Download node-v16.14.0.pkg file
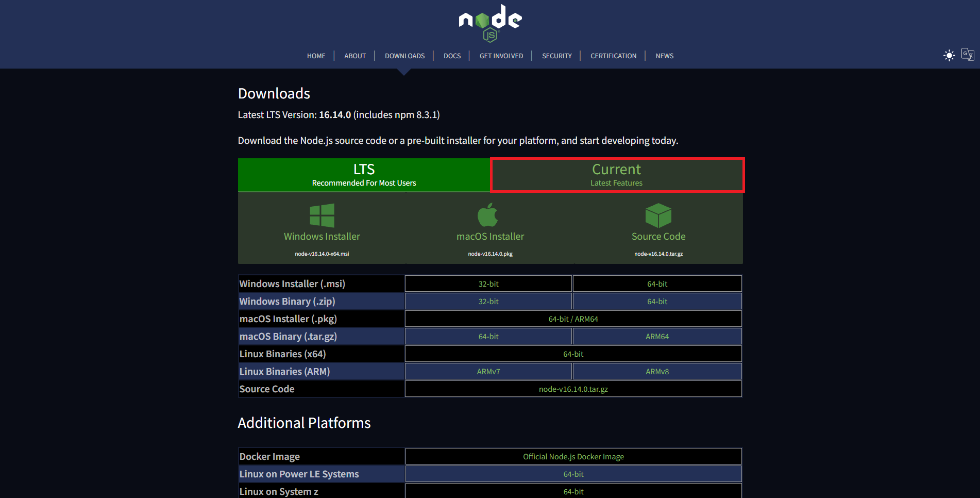 click(x=491, y=254)
